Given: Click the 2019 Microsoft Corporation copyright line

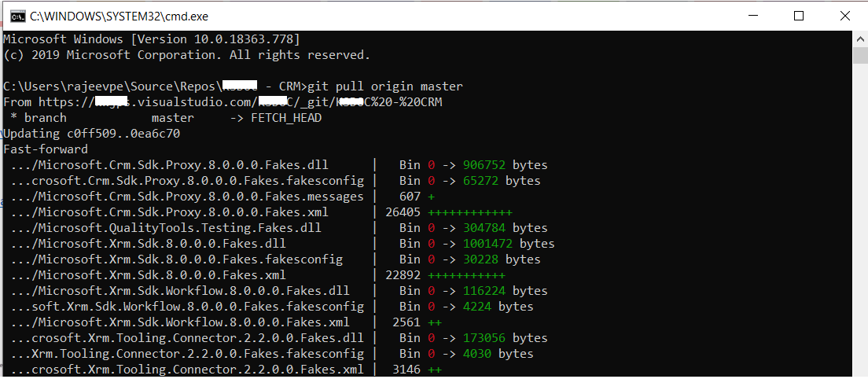Looking at the screenshot, I should 186,55.
